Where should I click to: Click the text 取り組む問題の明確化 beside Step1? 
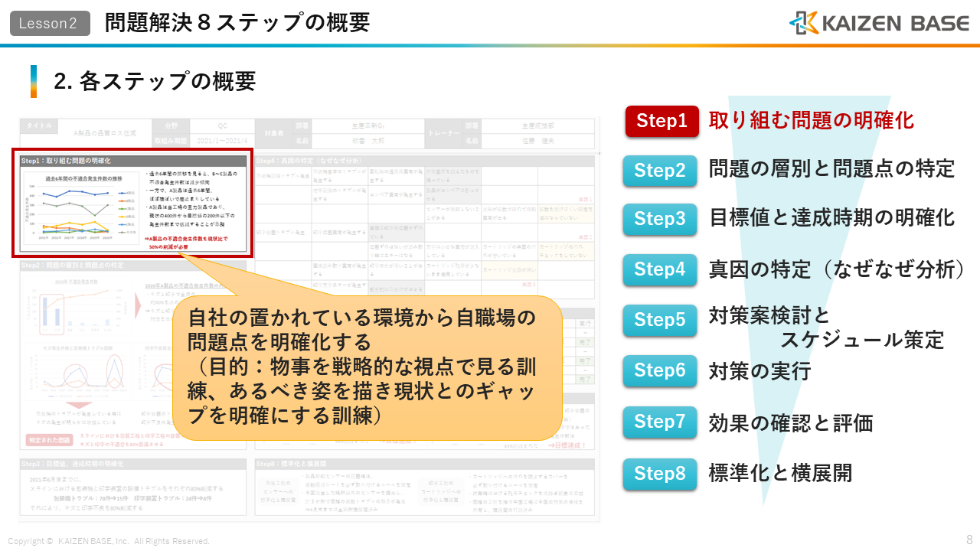[812, 121]
